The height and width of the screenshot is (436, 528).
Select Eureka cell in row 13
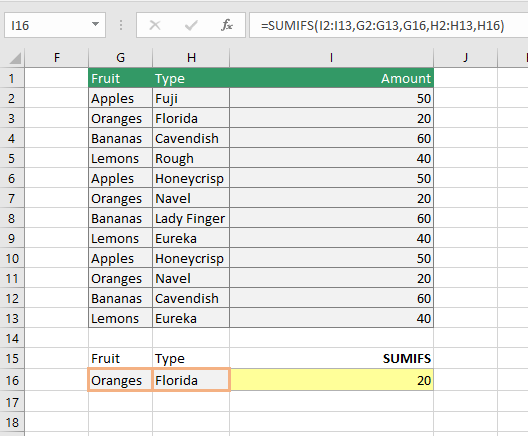point(191,318)
